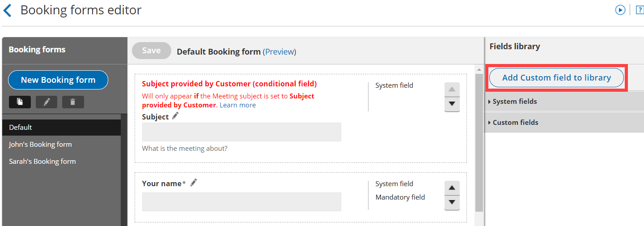644x226 pixels.
Task: Open the video tutorial play icon
Action: pyautogui.click(x=620, y=10)
